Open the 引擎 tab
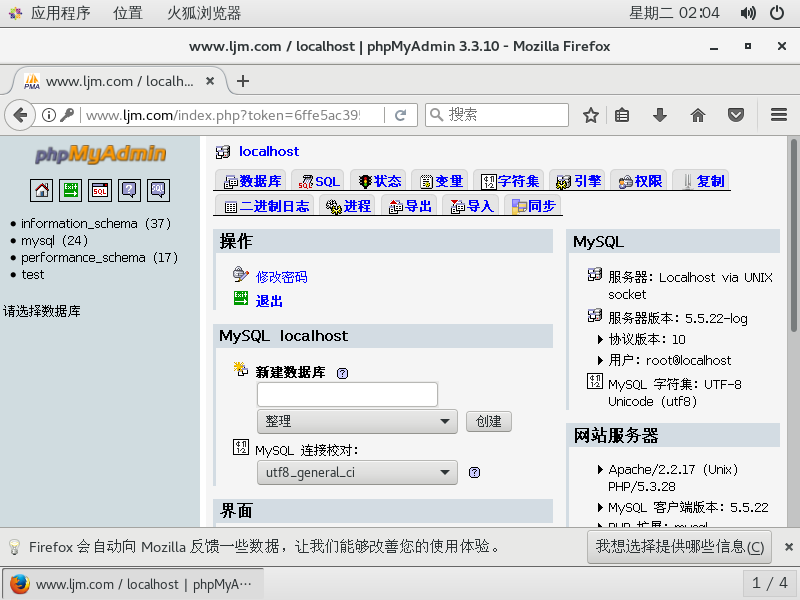The image size is (800, 600). click(x=578, y=181)
